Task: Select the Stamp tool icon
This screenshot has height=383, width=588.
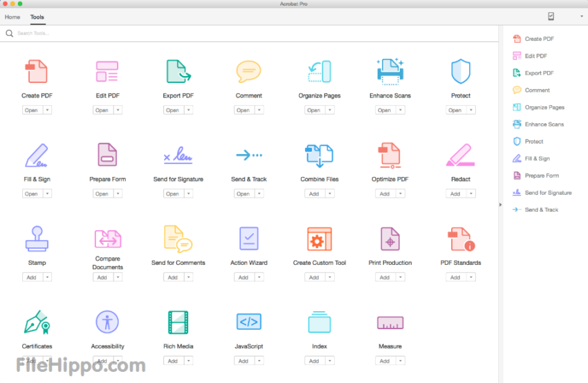Action: 37,239
